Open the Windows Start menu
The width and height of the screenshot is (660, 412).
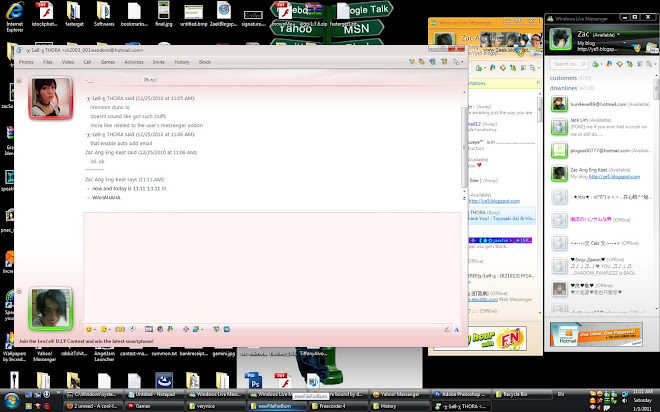tap(11, 400)
